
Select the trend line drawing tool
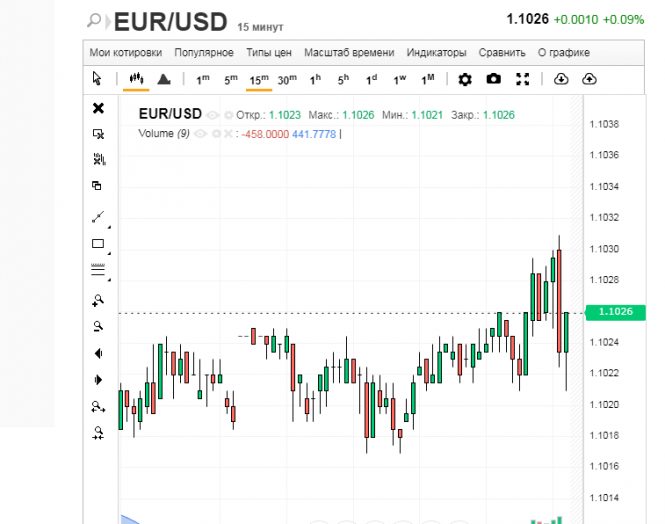pos(98,217)
